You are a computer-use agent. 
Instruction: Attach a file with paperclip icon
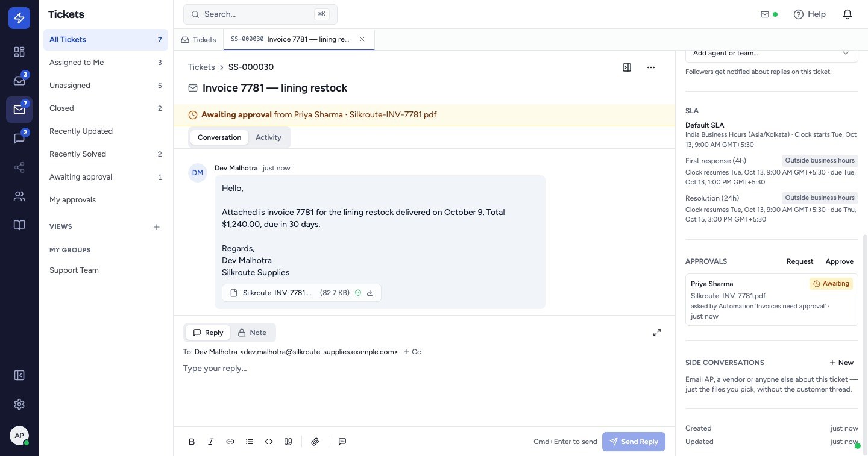[x=315, y=442]
